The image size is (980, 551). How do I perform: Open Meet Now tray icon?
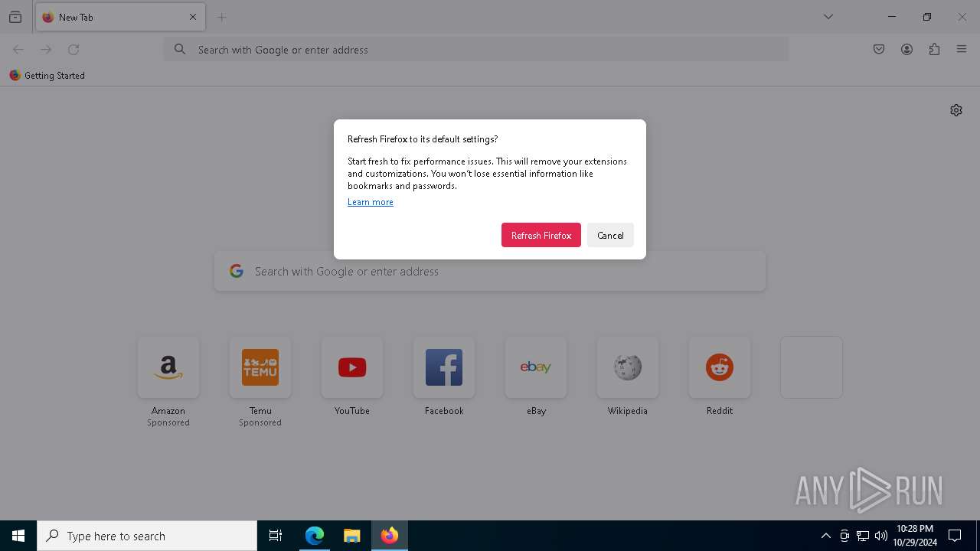coord(844,536)
